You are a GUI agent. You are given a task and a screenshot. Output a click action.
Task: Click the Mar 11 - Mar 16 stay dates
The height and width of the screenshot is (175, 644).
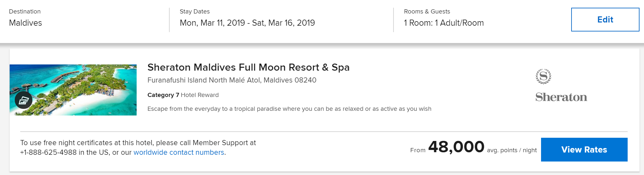pos(247,23)
